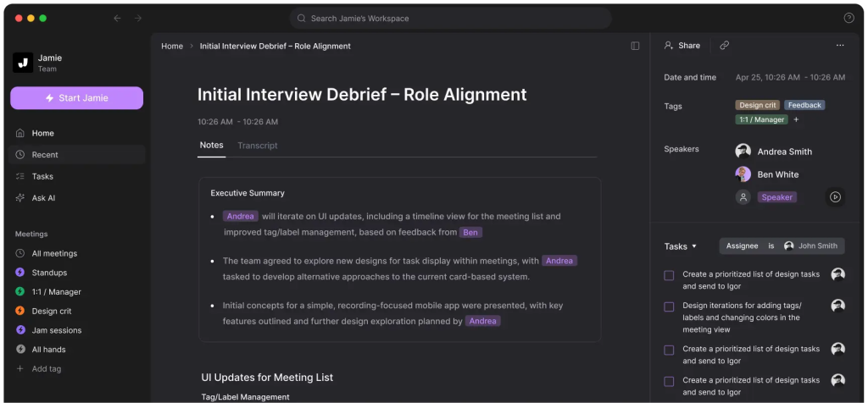Click the Search Jamie's Workspace field
Viewport: 868px width, 403px height.
(x=450, y=18)
